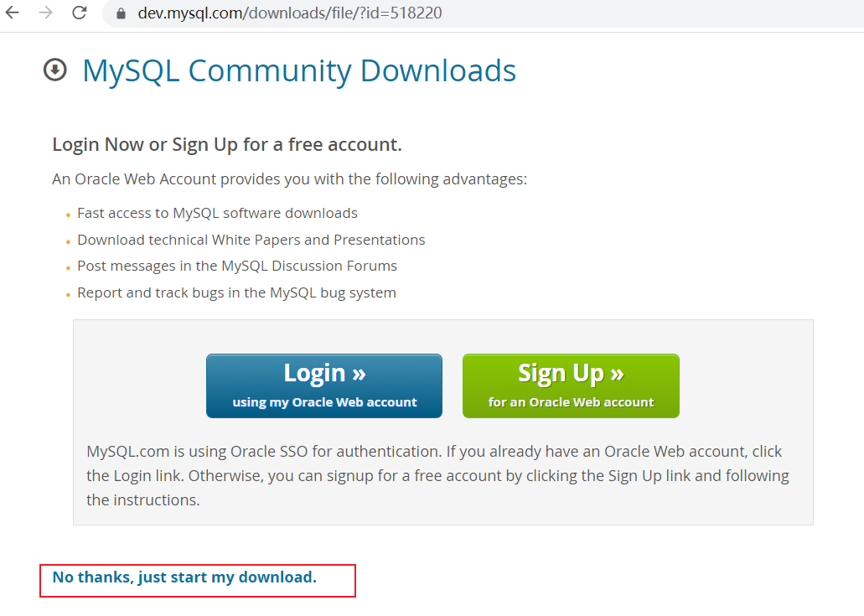Click the 'MySQL.com is using Oracle SSO' paragraph
This screenshot has height=616, width=864.
(438, 475)
